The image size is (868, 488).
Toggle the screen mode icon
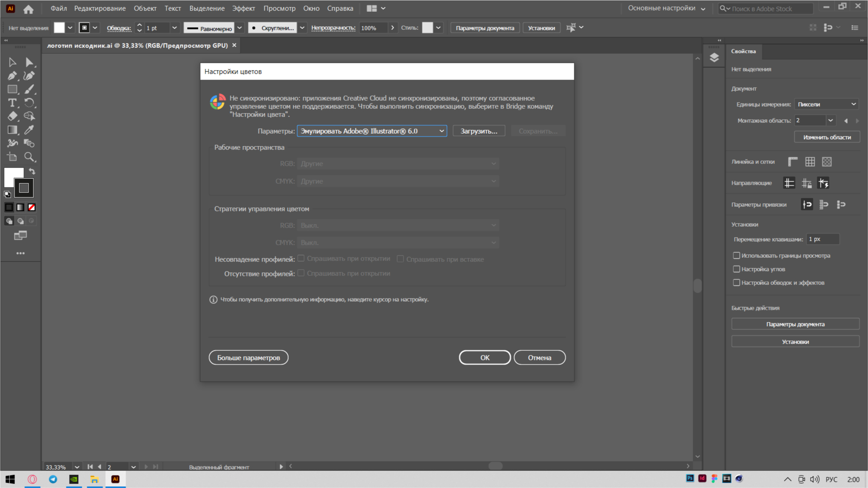[20, 236]
